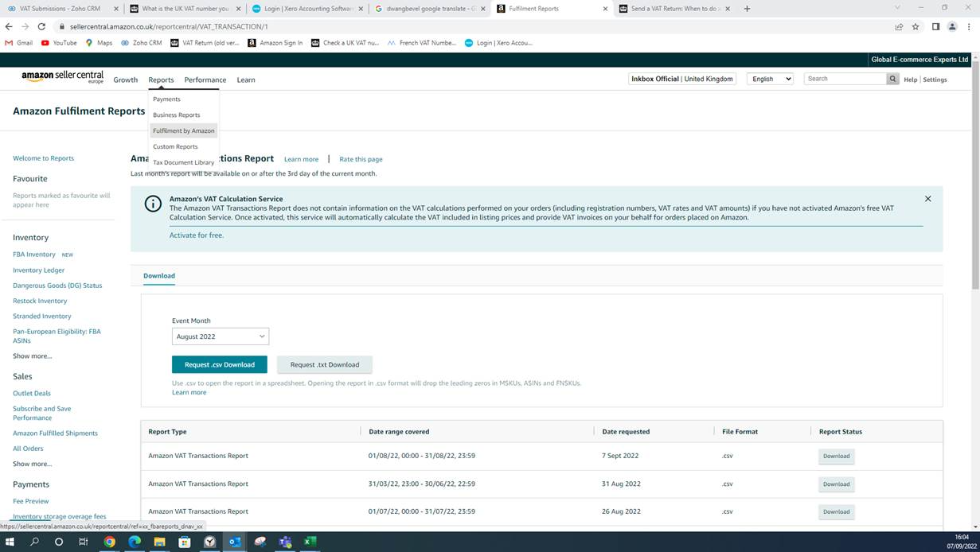Screen dimensions: 980x552
Task: Bookmark this page with the star icon
Action: coord(916,26)
